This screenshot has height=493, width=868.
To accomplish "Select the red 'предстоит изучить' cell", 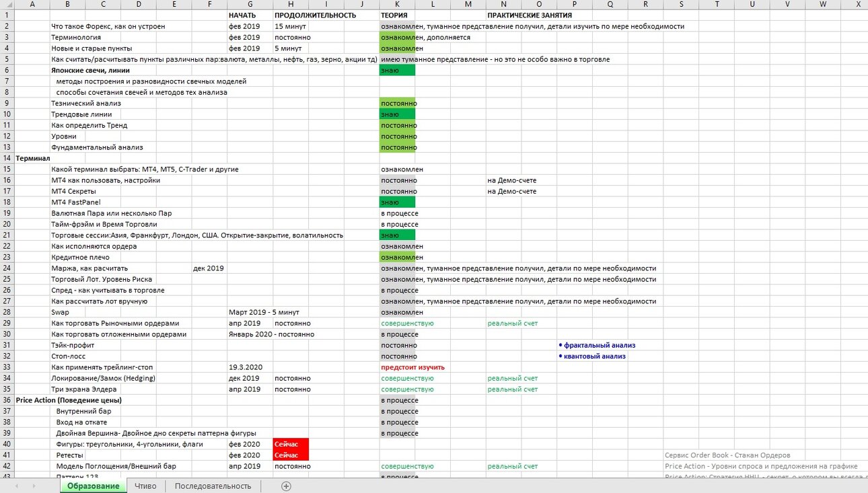I will 412,367.
